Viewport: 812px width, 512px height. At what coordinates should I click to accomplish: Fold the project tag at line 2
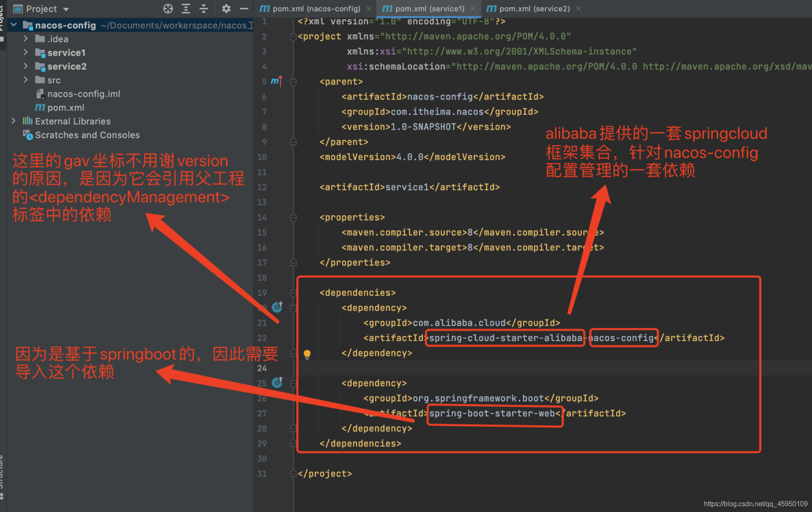[293, 37]
